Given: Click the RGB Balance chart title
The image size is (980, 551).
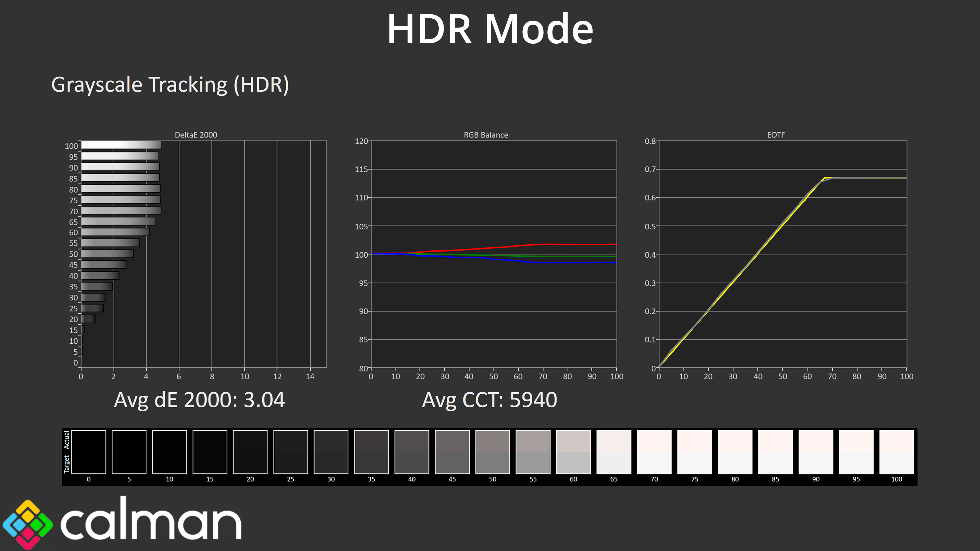Looking at the screenshot, I should click(x=485, y=135).
